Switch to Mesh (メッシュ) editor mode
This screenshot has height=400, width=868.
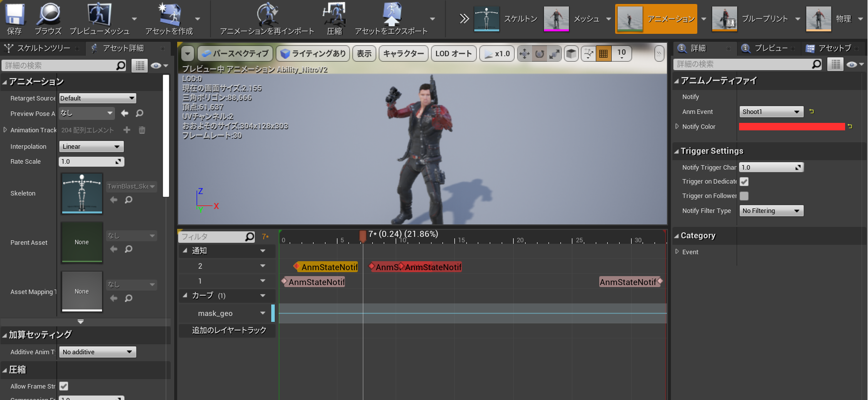pyautogui.click(x=571, y=19)
